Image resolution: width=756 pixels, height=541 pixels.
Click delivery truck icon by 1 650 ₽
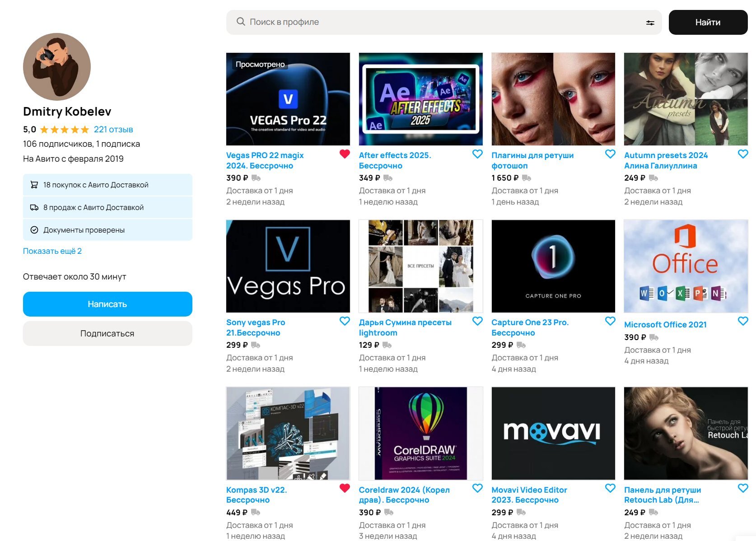527,178
